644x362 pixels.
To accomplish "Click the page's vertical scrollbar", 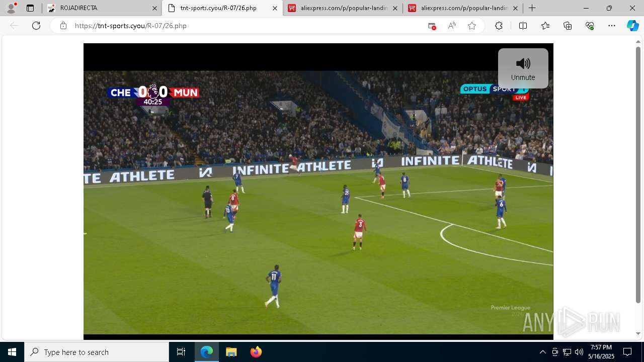I will coord(638,174).
